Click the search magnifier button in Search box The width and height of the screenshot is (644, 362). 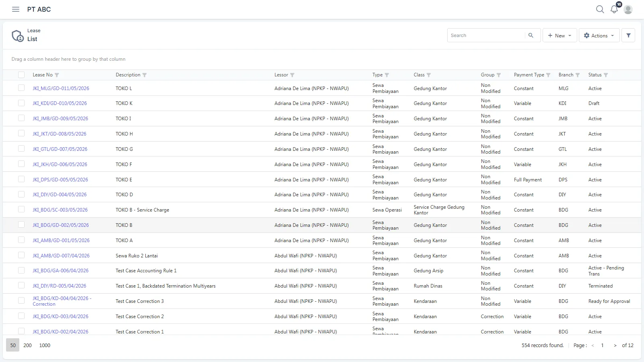pyautogui.click(x=531, y=35)
